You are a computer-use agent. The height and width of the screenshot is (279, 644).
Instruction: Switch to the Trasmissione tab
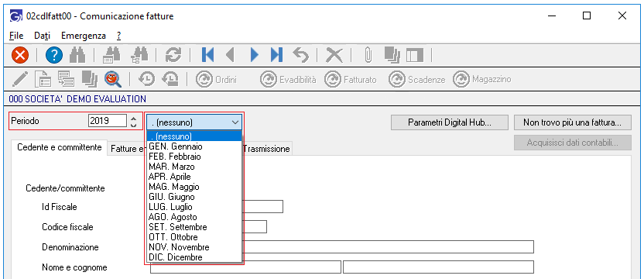point(266,149)
